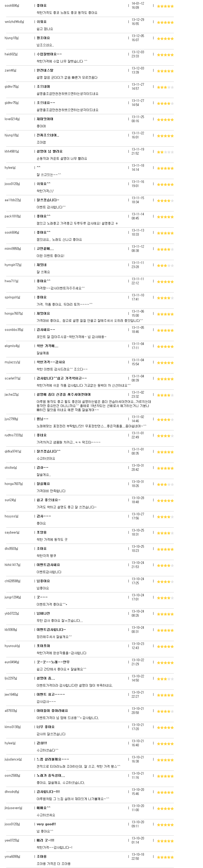Click the star rating on yee0725's review

pos(165,841)
